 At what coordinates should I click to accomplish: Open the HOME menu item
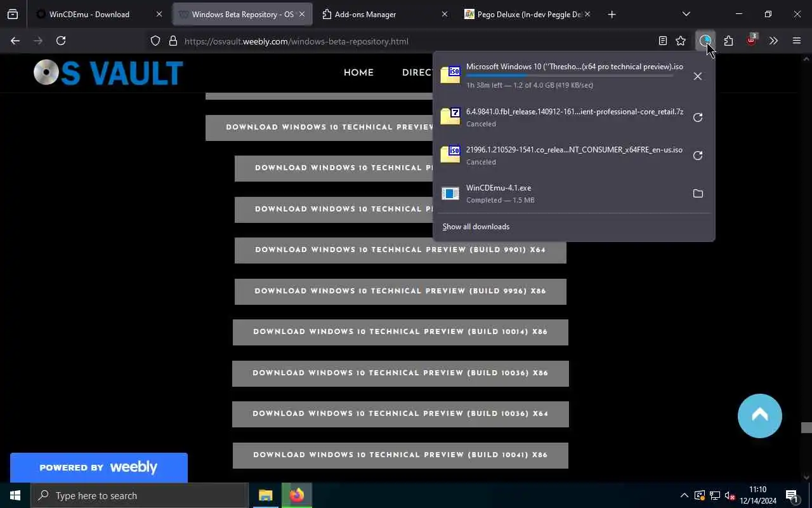pos(358,72)
